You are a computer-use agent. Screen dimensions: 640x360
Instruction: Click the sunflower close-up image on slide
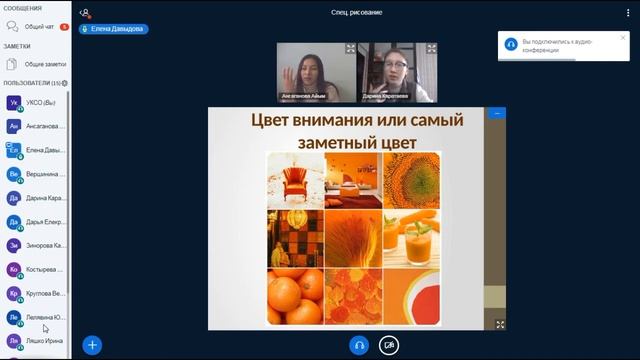(412, 180)
